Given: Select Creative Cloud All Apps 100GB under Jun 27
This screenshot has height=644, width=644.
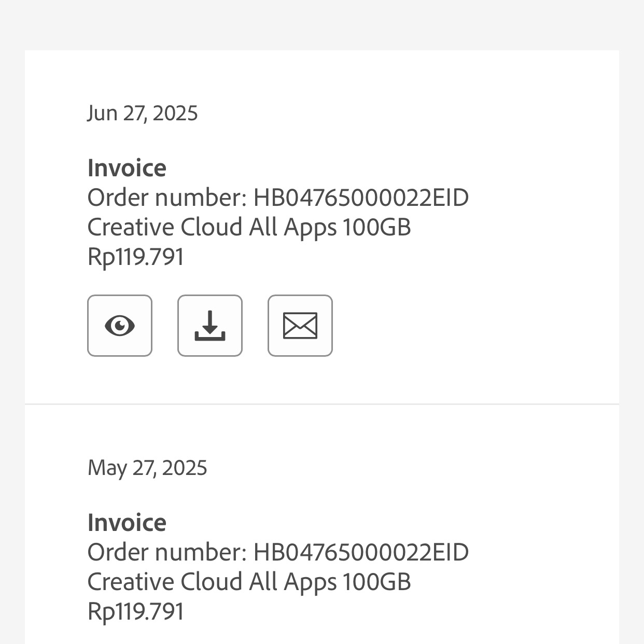Looking at the screenshot, I should point(249,228).
